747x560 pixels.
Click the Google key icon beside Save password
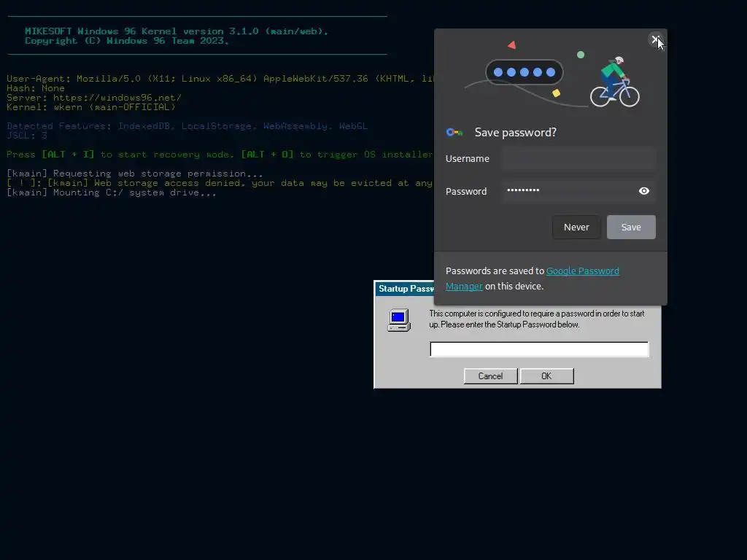(454, 133)
